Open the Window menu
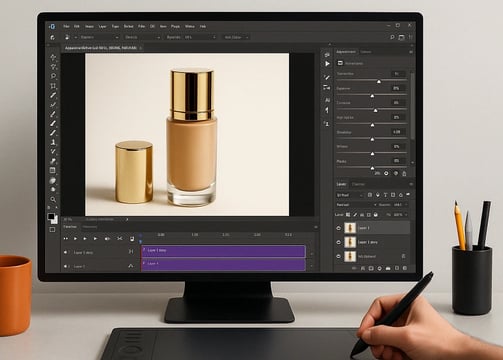Screen dimensions: 503x360 (x=190, y=26)
